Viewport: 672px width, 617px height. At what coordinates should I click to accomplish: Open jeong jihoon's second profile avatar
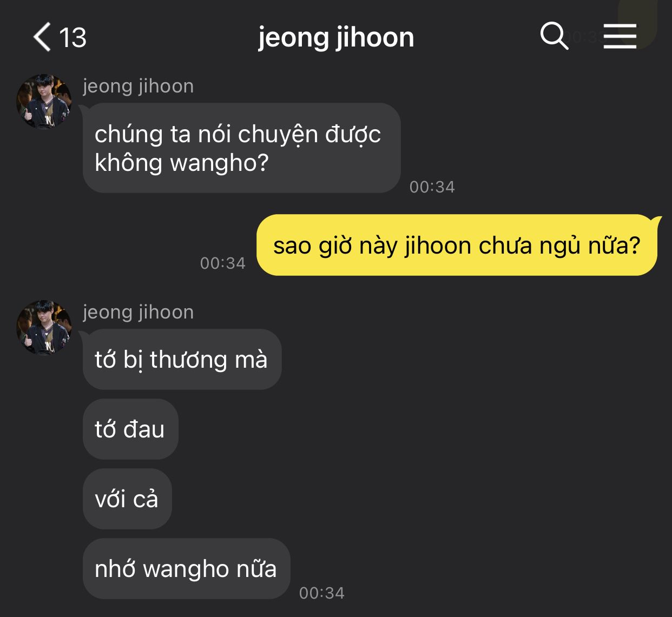44,328
